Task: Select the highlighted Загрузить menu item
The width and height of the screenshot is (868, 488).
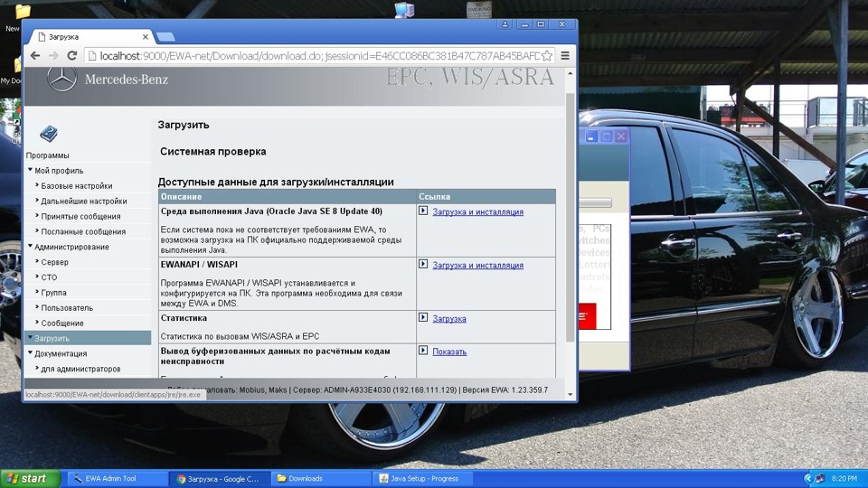Action: (x=88, y=338)
